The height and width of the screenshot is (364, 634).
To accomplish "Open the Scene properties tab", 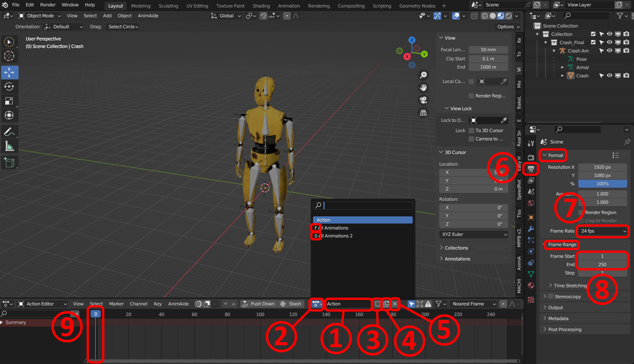I will tap(531, 191).
